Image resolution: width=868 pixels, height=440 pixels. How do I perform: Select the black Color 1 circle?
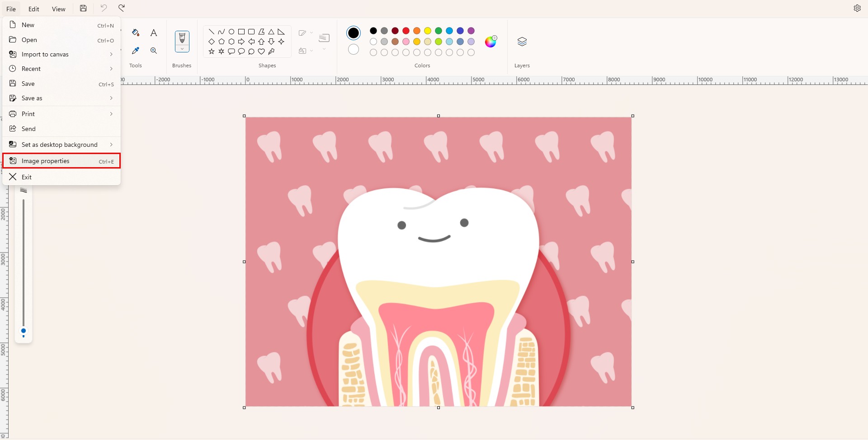click(x=354, y=33)
